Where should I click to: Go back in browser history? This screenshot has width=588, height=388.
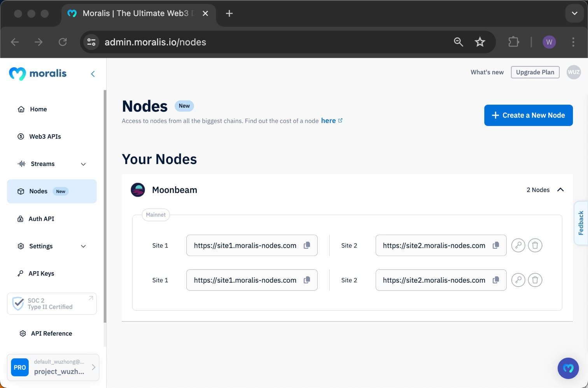(15, 42)
